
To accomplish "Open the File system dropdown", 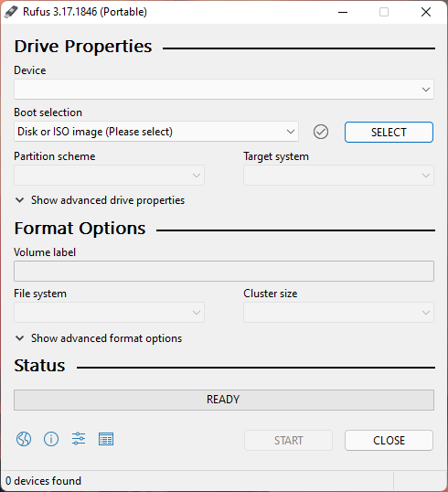I will [x=109, y=312].
